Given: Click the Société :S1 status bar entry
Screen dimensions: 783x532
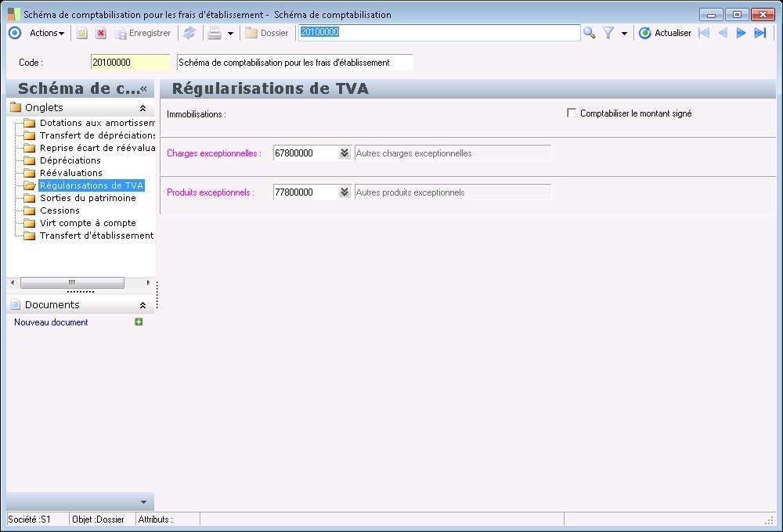Looking at the screenshot, I should [30, 519].
